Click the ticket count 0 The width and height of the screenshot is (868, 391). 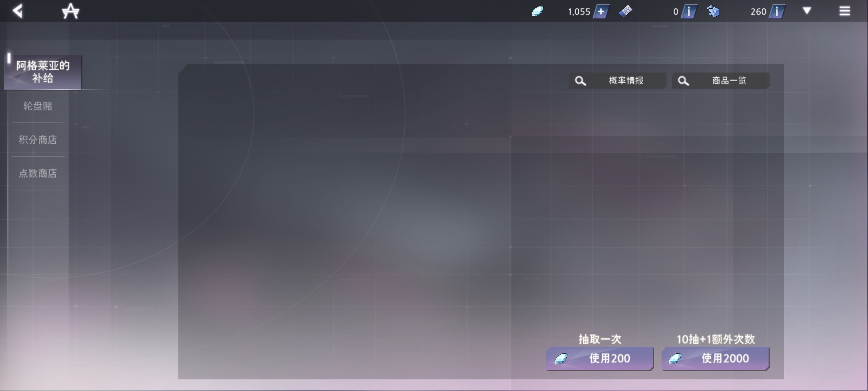click(x=676, y=12)
